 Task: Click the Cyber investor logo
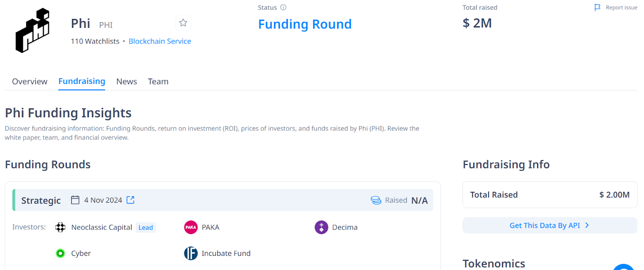coord(60,253)
